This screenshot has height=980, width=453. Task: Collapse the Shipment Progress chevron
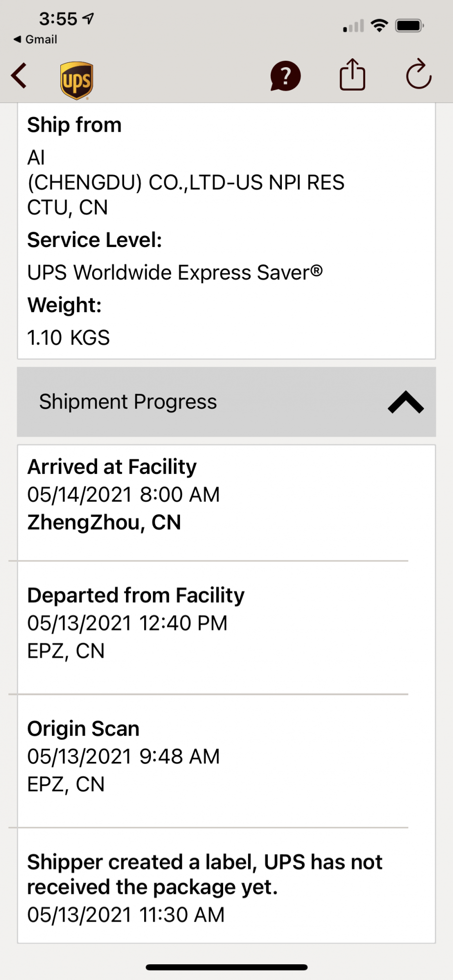click(x=405, y=402)
